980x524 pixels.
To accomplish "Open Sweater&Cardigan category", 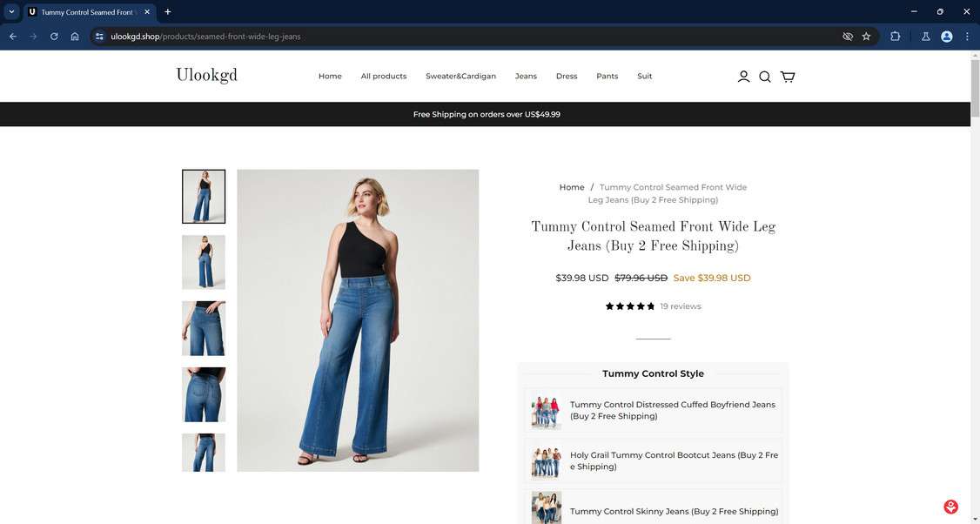I will coord(460,77).
